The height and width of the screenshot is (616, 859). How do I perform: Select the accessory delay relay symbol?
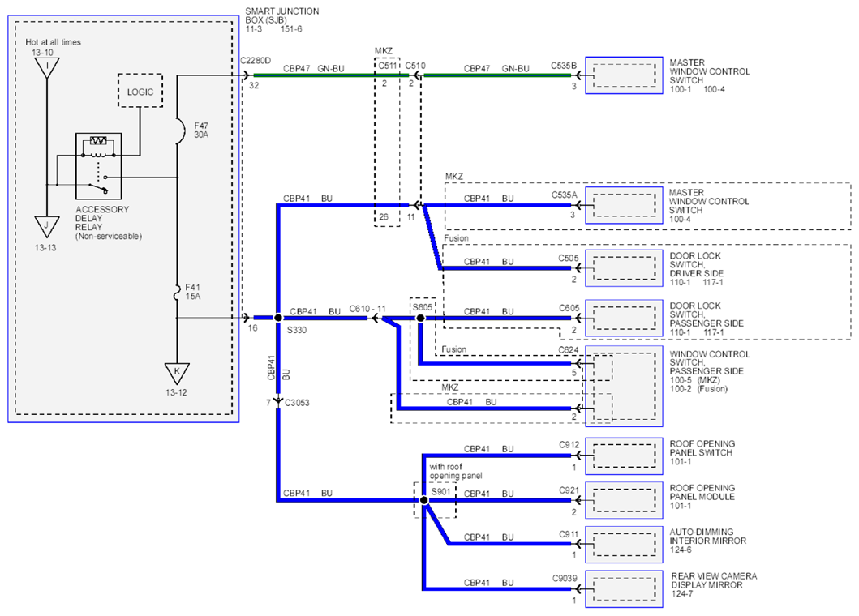pyautogui.click(x=99, y=166)
